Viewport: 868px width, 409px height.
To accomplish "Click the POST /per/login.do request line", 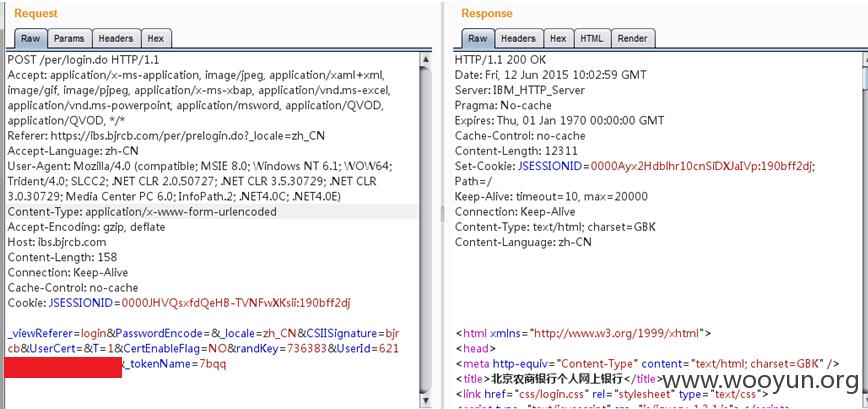I will tap(84, 59).
